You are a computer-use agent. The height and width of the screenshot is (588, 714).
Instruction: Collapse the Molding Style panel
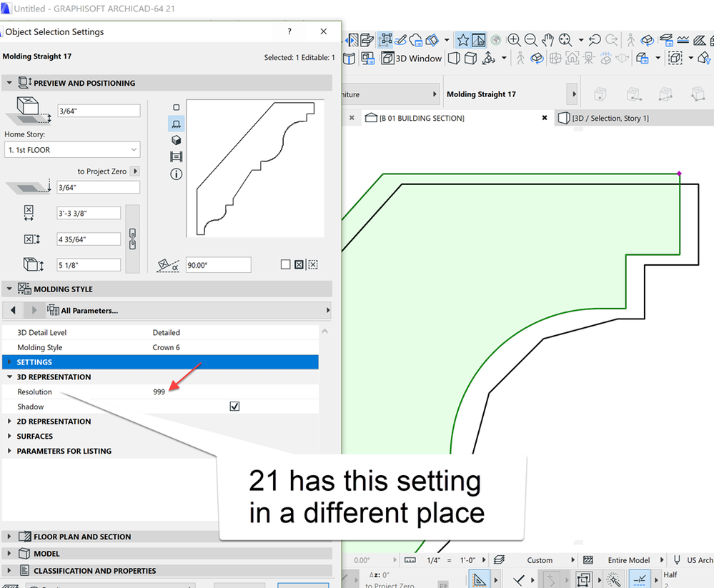(9, 289)
